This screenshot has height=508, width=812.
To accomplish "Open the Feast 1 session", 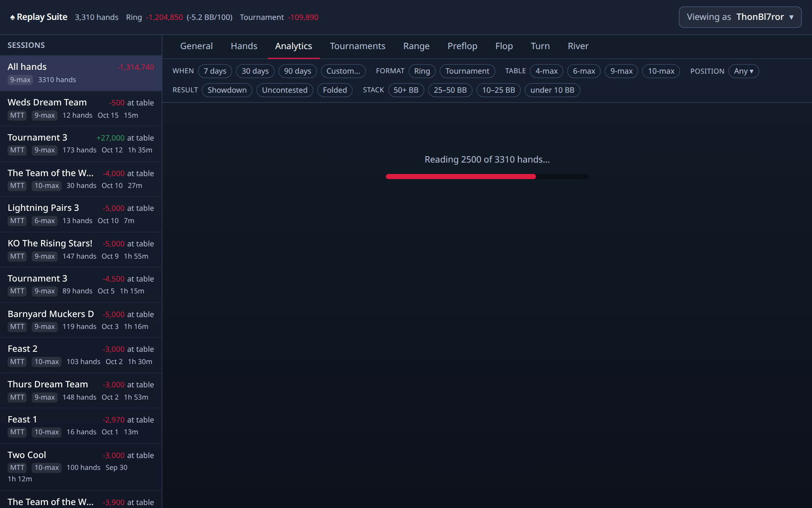I will (x=81, y=426).
